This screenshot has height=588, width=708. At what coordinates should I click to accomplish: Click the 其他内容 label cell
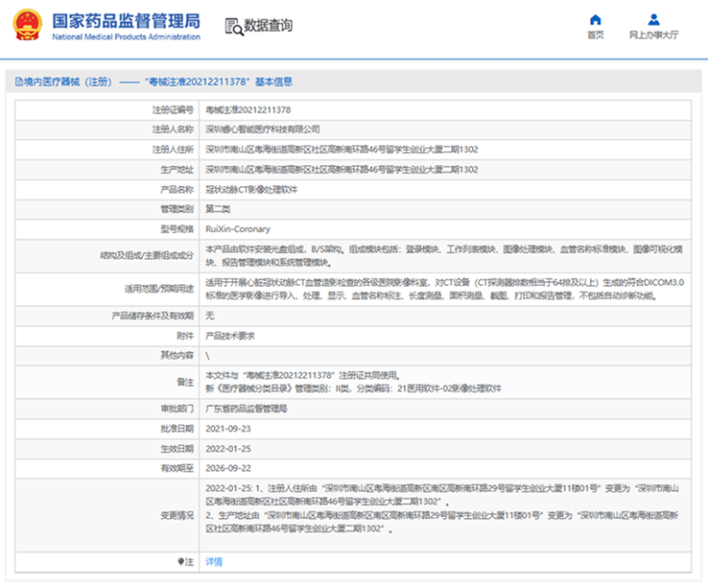[x=107, y=356]
